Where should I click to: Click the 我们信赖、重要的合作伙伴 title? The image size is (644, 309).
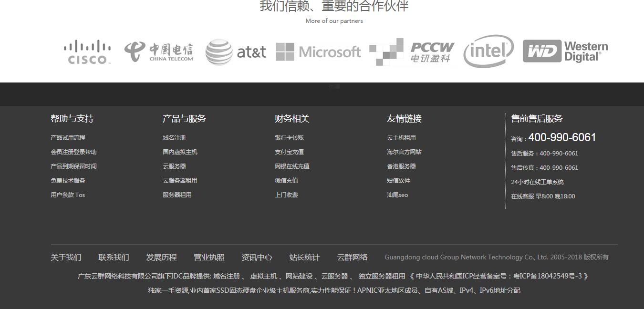pos(334,6)
